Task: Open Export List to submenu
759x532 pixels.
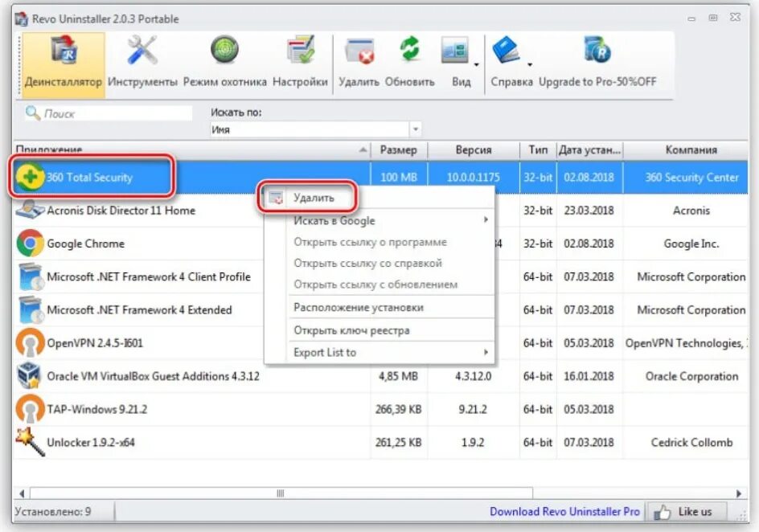Action: [x=379, y=352]
